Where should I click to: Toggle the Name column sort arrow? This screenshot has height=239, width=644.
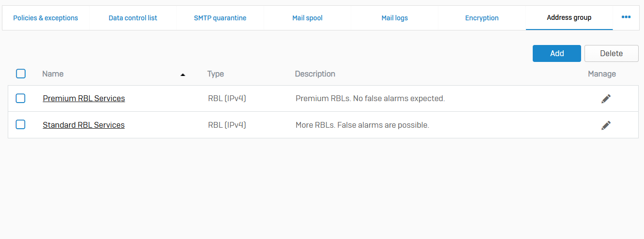click(x=183, y=75)
